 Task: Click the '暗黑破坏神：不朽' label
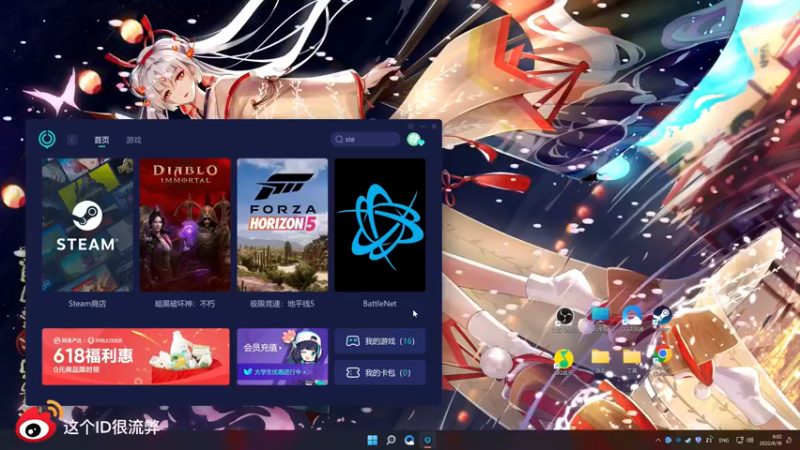[x=185, y=304]
